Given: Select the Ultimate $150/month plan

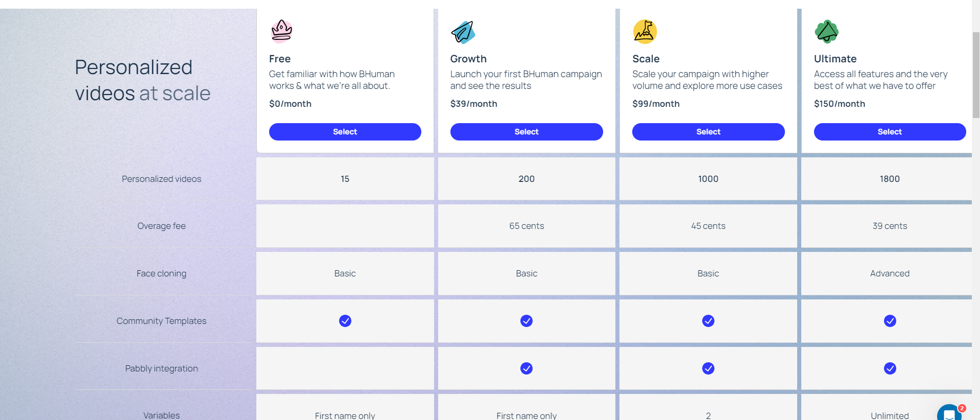Looking at the screenshot, I should coord(890,132).
